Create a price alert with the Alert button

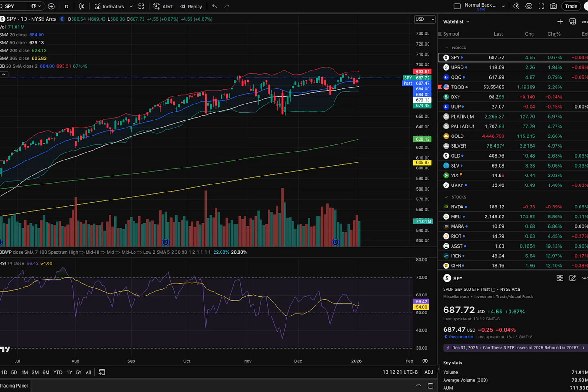[163, 7]
